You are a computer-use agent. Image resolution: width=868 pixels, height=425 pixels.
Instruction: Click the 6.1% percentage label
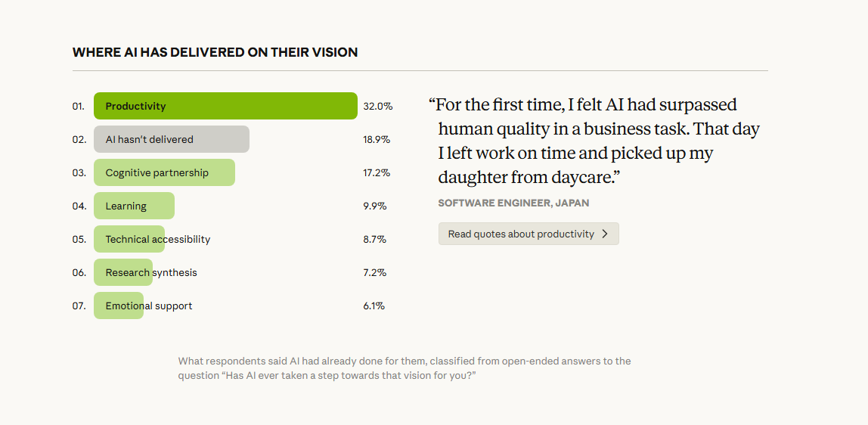tap(374, 306)
